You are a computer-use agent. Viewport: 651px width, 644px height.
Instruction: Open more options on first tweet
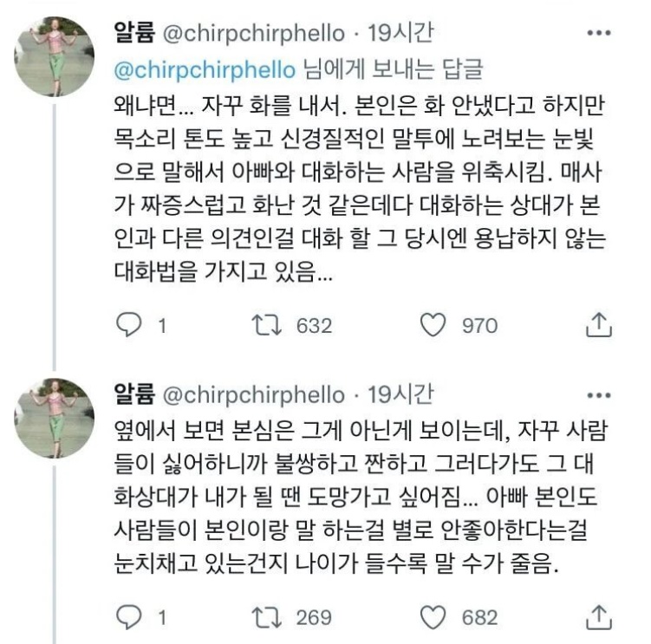coord(599,33)
